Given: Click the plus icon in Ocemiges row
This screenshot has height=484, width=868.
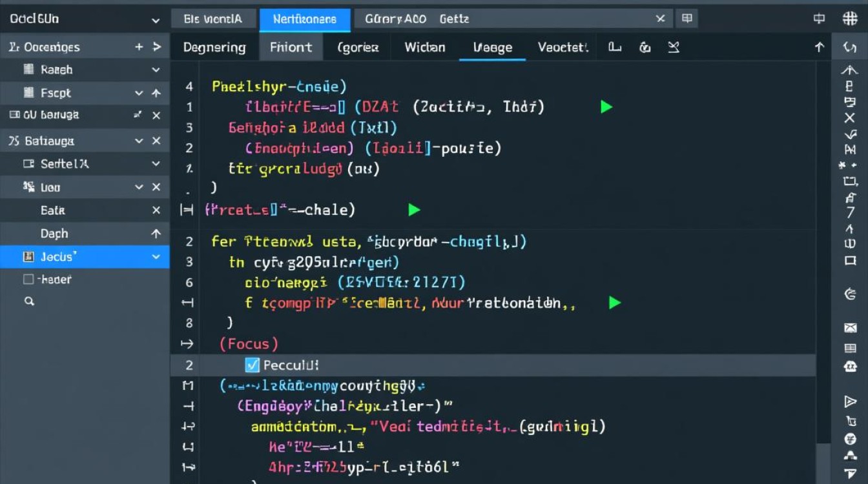Looking at the screenshot, I should 139,47.
